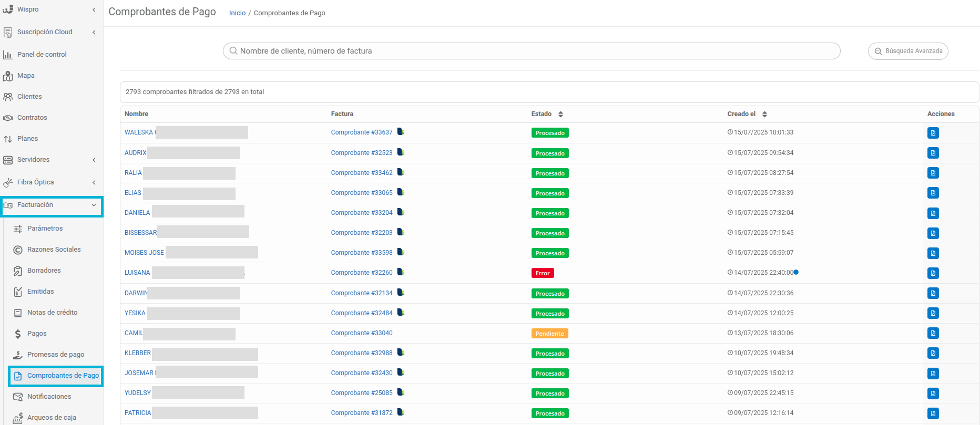This screenshot has height=425, width=980.
Task: Collapse the Facturación submenu chevron
Action: point(94,205)
